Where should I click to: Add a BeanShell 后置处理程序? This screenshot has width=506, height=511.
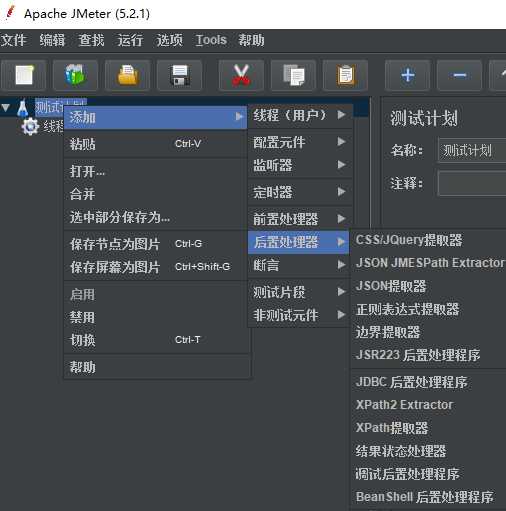429,497
